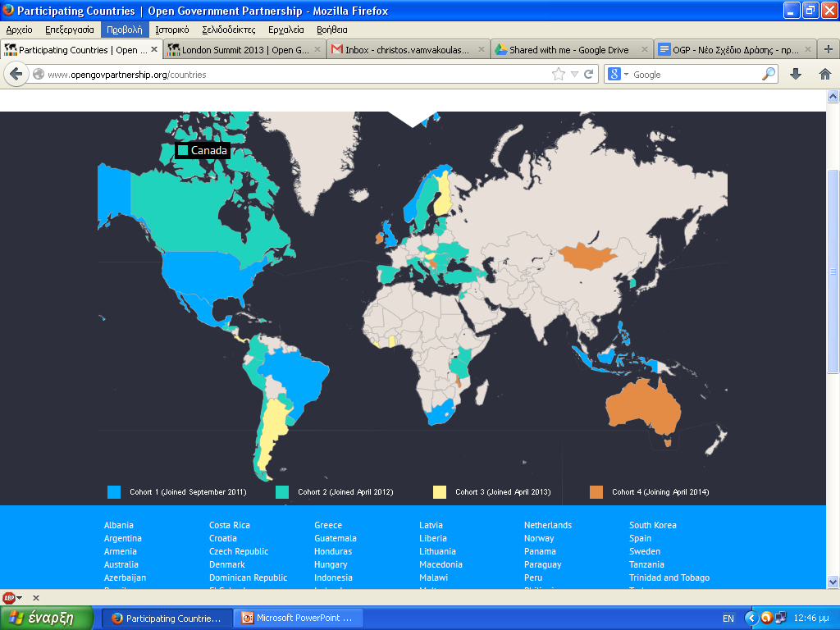
Task: Click Cohort 2 teal legend swatch
Action: [282, 492]
